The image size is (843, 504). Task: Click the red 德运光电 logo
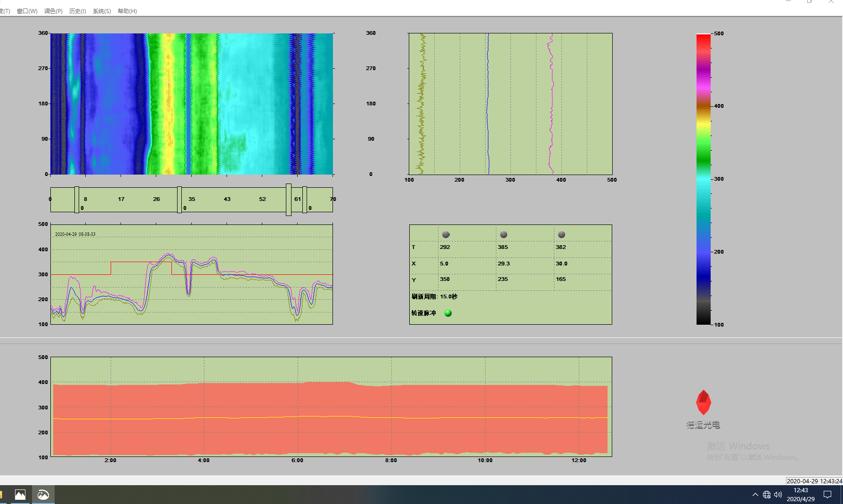point(703,402)
